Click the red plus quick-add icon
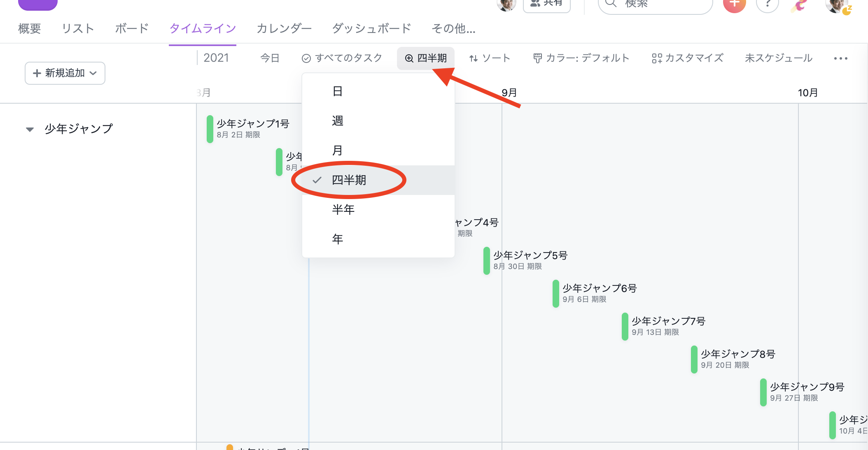The width and height of the screenshot is (868, 450). coord(734,4)
